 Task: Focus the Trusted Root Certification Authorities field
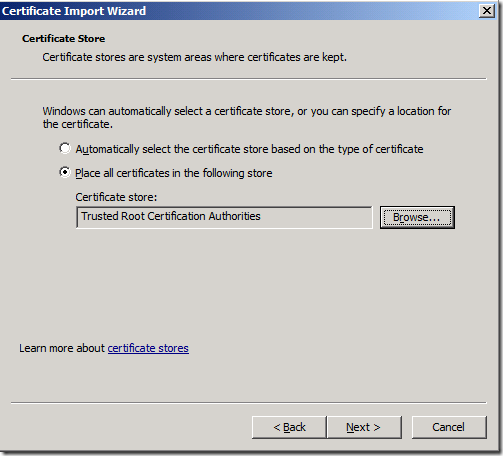tap(224, 217)
